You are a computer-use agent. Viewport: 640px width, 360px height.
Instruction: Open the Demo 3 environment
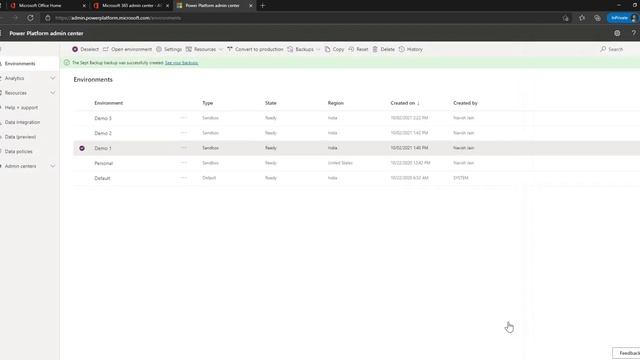click(x=103, y=118)
